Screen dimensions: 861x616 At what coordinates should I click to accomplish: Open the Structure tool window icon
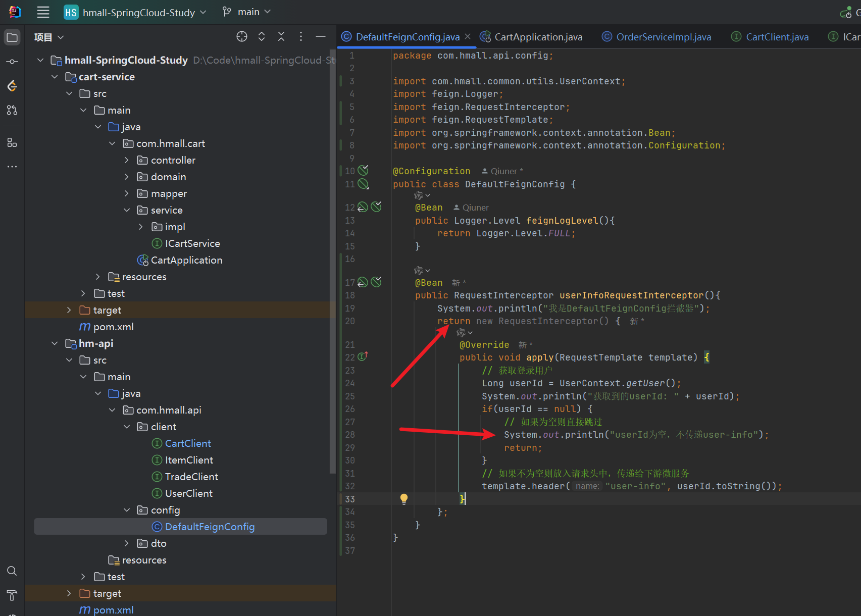click(x=12, y=143)
